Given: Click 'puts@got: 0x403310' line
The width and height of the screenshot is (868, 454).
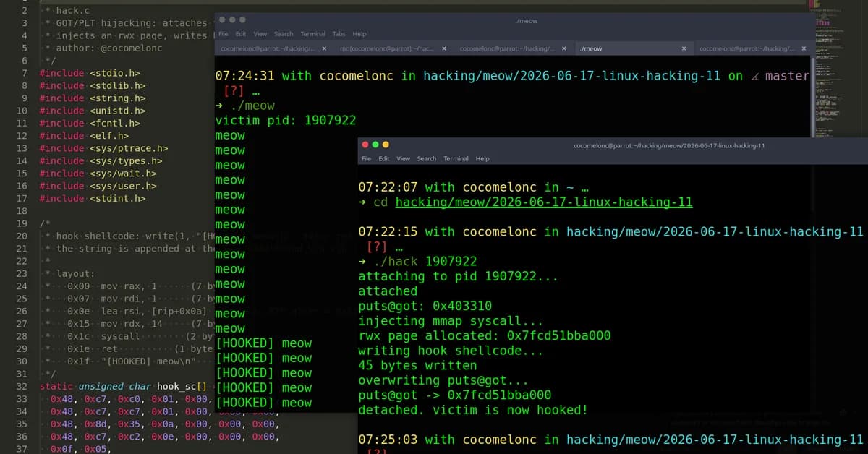Looking at the screenshot, I should 425,306.
